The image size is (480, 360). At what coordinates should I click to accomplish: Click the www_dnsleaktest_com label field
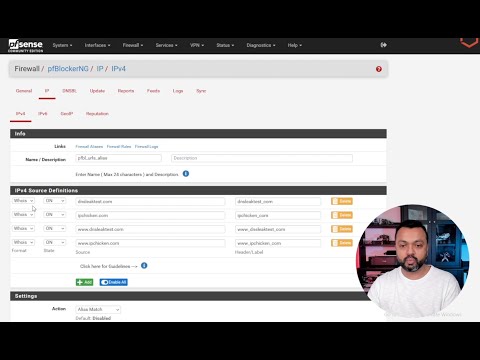tap(278, 229)
